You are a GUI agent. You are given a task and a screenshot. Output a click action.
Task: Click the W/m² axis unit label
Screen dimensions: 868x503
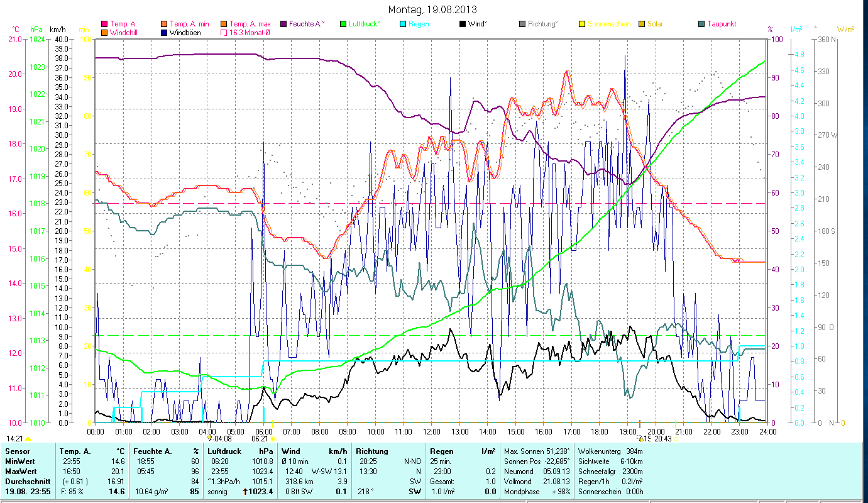point(846,30)
